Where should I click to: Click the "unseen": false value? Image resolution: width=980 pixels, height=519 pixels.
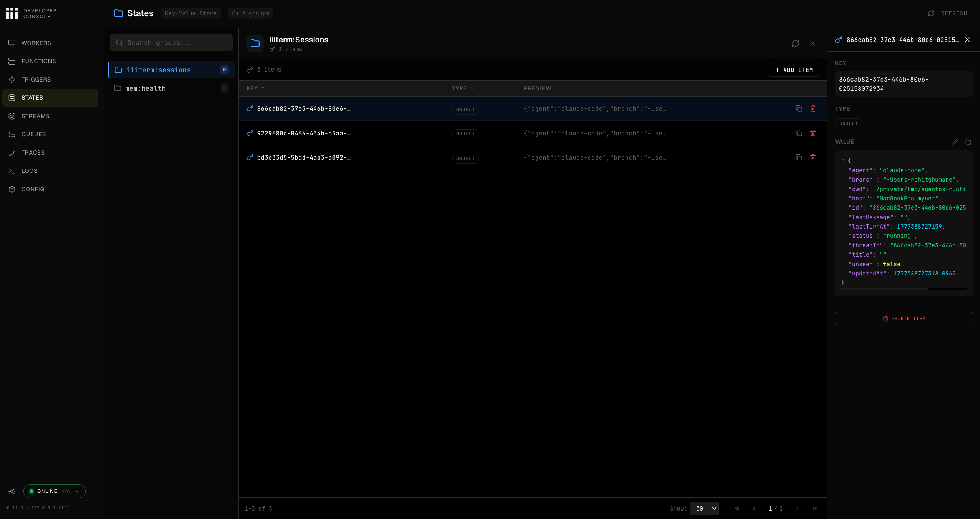pos(892,264)
